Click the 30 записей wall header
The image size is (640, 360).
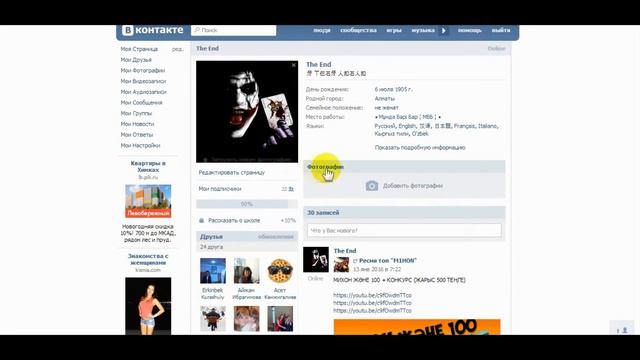[x=323, y=213]
